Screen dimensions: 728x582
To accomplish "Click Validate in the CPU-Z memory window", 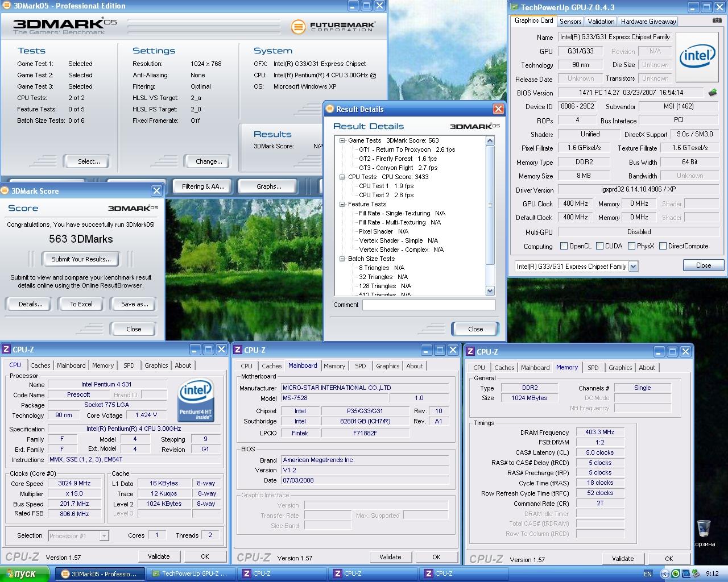I will tap(623, 559).
